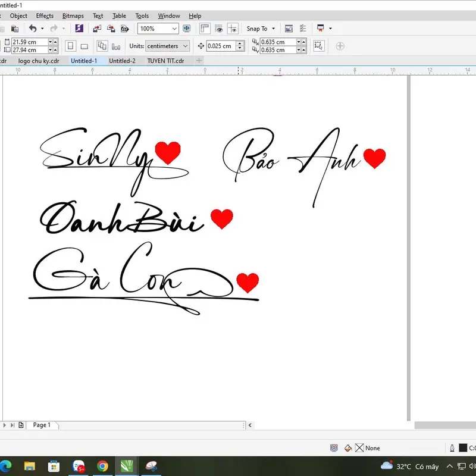Viewport: 476px width, 476px height.
Task: Open the Table menu
Action: click(119, 16)
